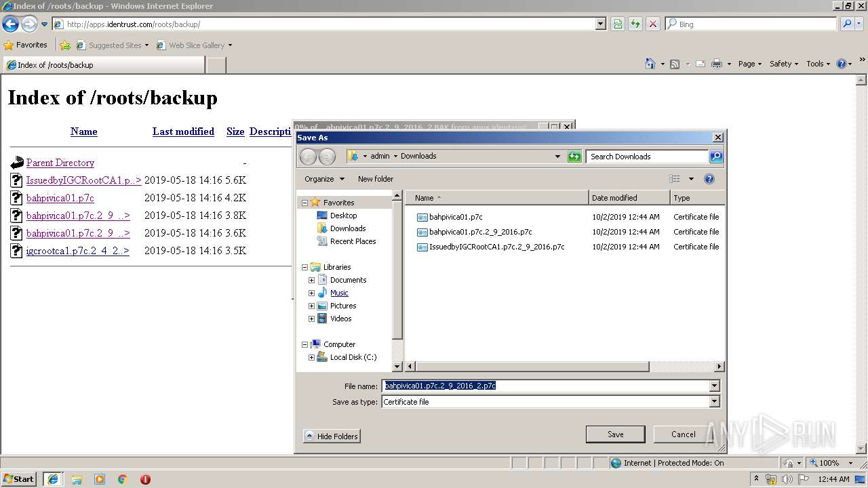The image size is (868, 488).
Task: Click the Save button
Action: pos(615,434)
